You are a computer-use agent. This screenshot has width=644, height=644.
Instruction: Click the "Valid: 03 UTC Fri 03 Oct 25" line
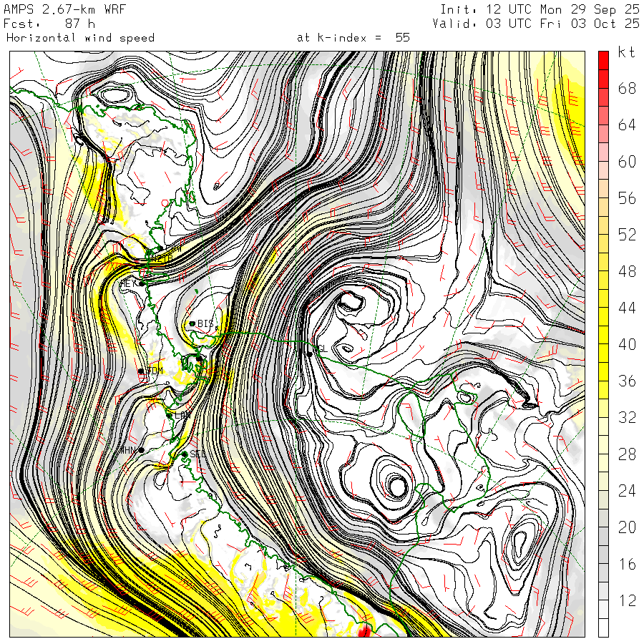[x=535, y=24]
